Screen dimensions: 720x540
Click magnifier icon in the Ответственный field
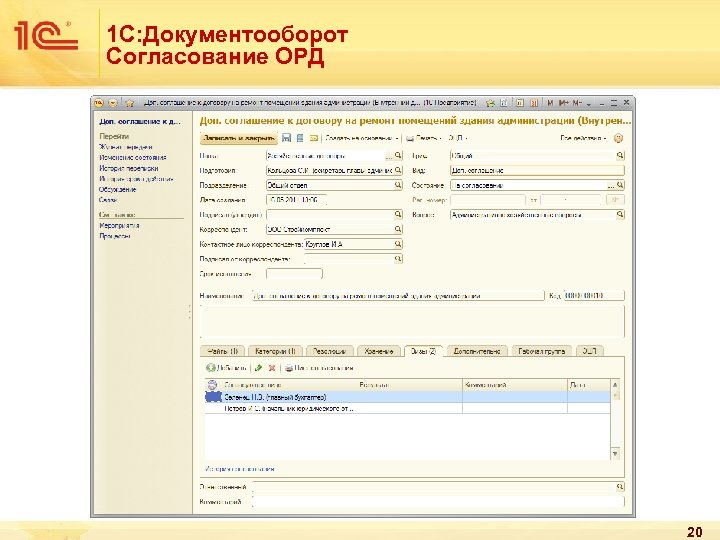620,487
